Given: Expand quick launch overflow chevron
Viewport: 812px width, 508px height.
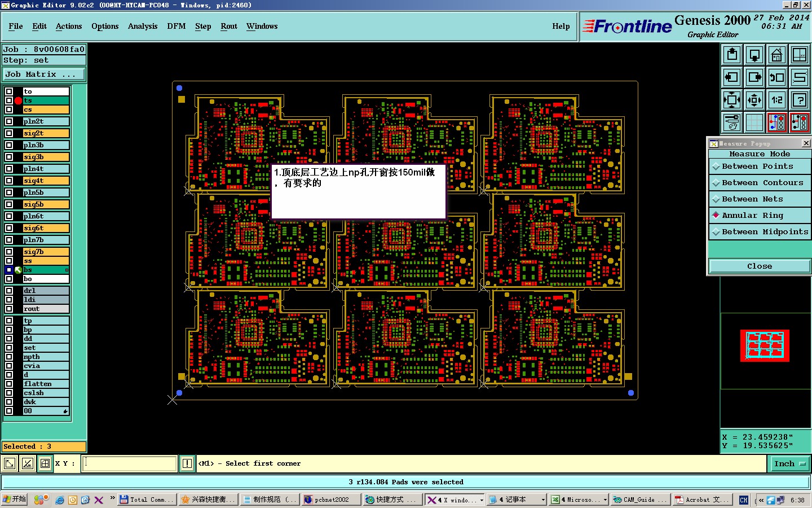Looking at the screenshot, I should point(112,498).
